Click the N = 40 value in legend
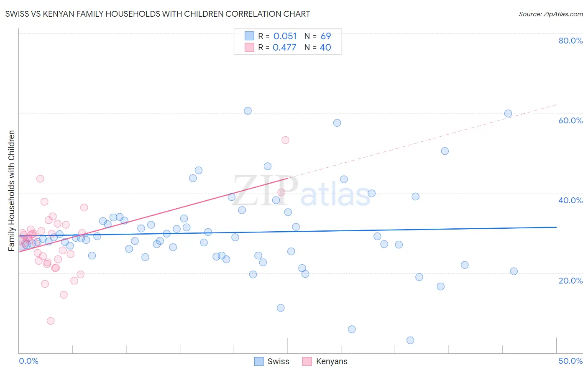This screenshot has width=588, height=373. click(x=317, y=47)
